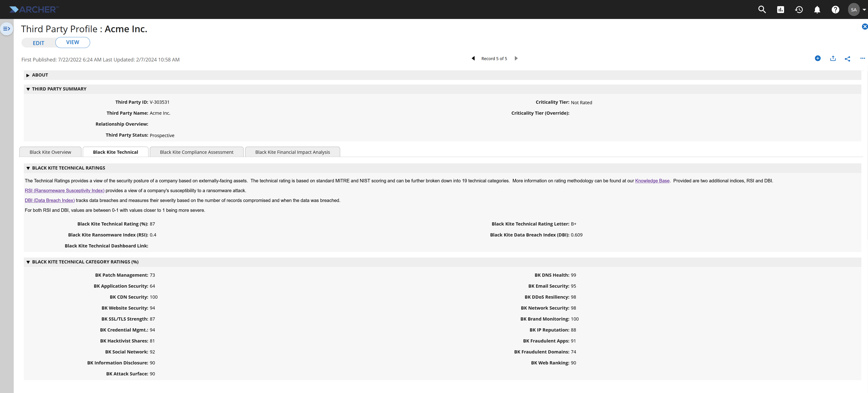This screenshot has width=868, height=393.
Task: Click the Acme Inc. page title
Action: click(x=126, y=29)
